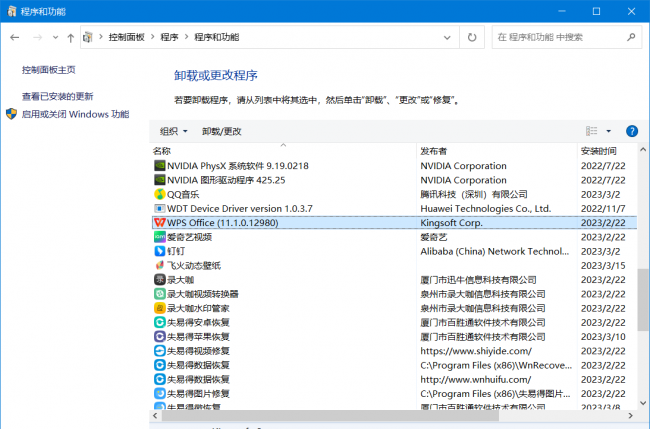Select the first 失易得数据恢复 row with C:\Program Files
Screen dimensions: 650x429
(394, 365)
